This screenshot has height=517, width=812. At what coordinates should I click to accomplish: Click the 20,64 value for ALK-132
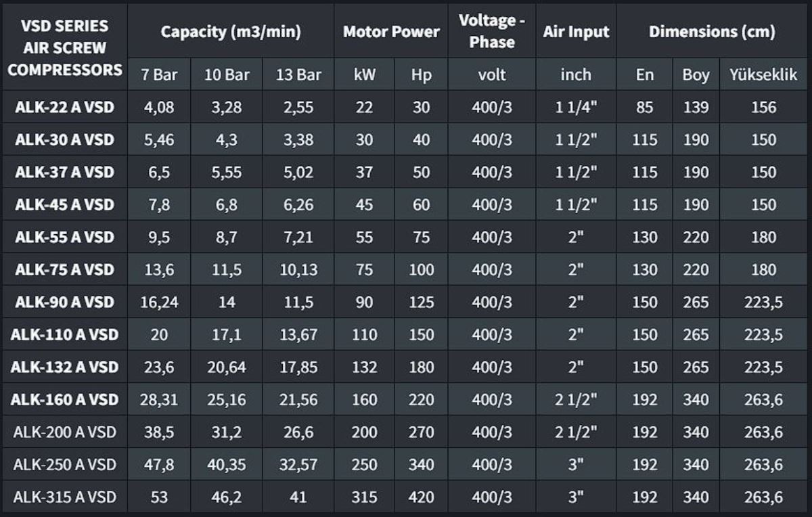227,367
